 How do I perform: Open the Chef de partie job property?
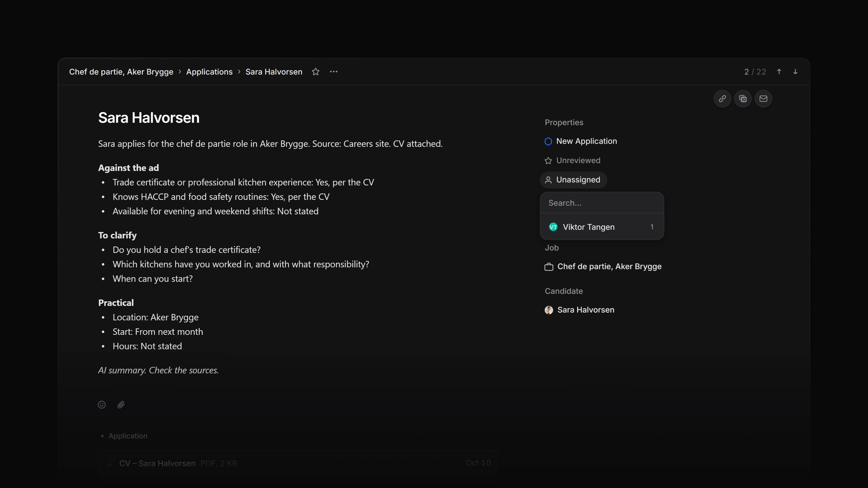coord(603,267)
